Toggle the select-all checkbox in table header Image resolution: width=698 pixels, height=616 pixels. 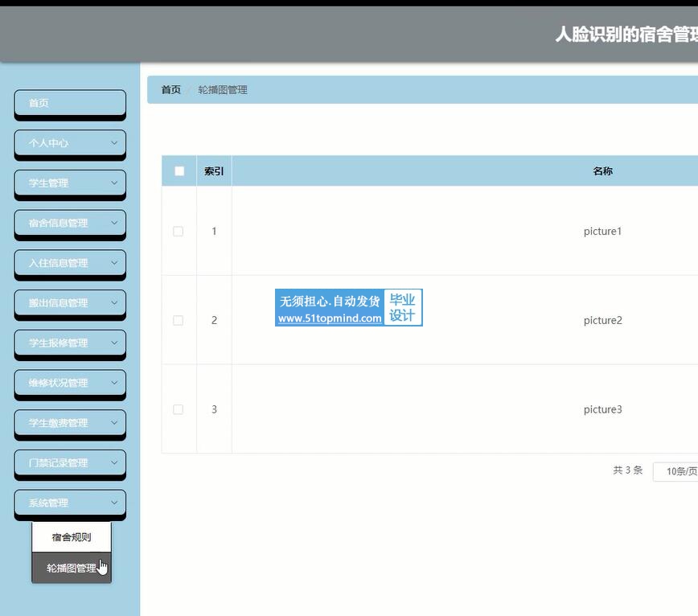click(x=179, y=171)
